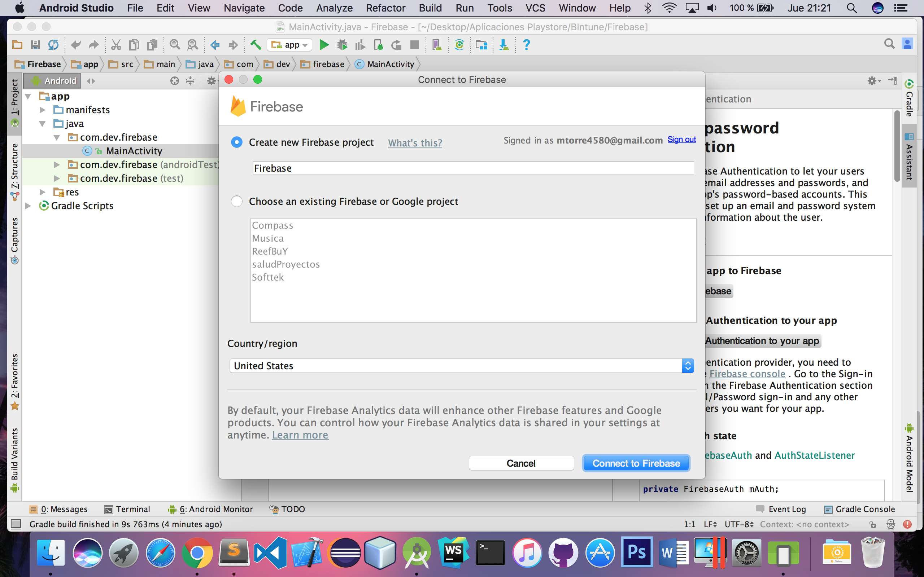Expand the Gradle Scripts node
924x577 pixels.
[28, 206]
